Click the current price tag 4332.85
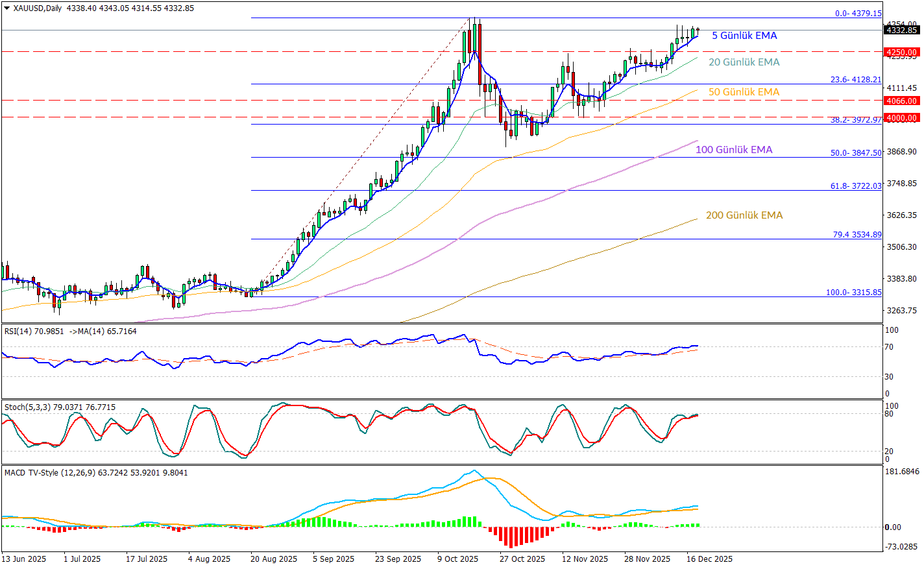924x567 pixels. pos(901,30)
